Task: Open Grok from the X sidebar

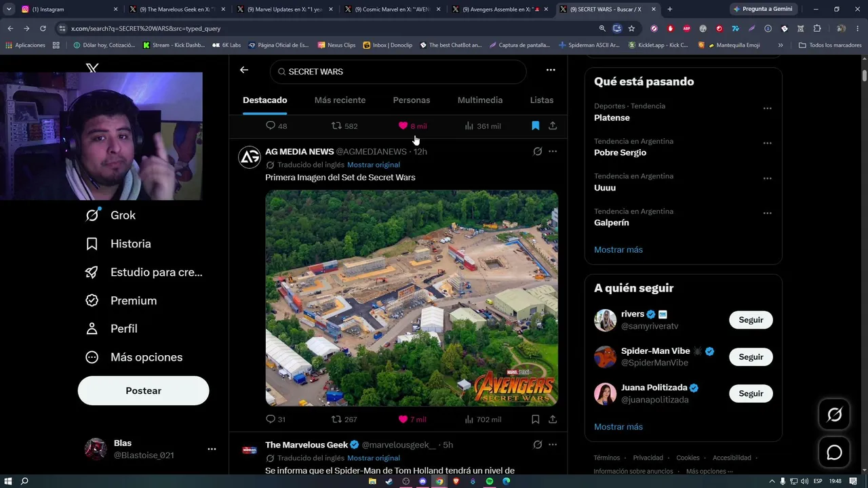Action: (111, 216)
